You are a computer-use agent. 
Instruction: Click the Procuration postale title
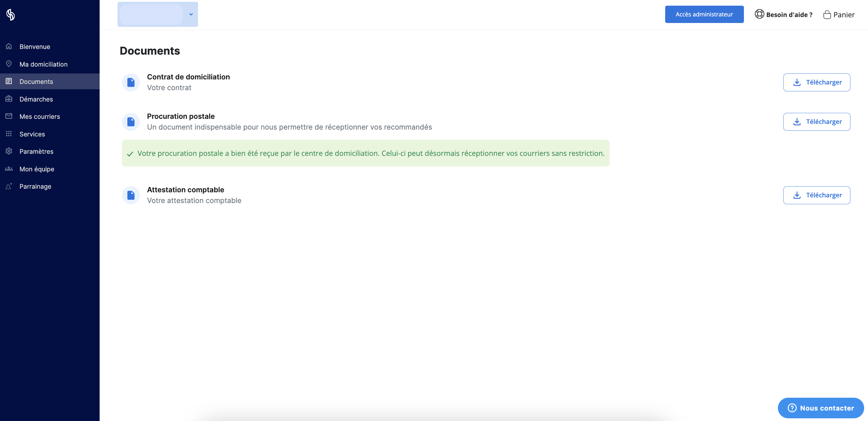[x=180, y=116]
